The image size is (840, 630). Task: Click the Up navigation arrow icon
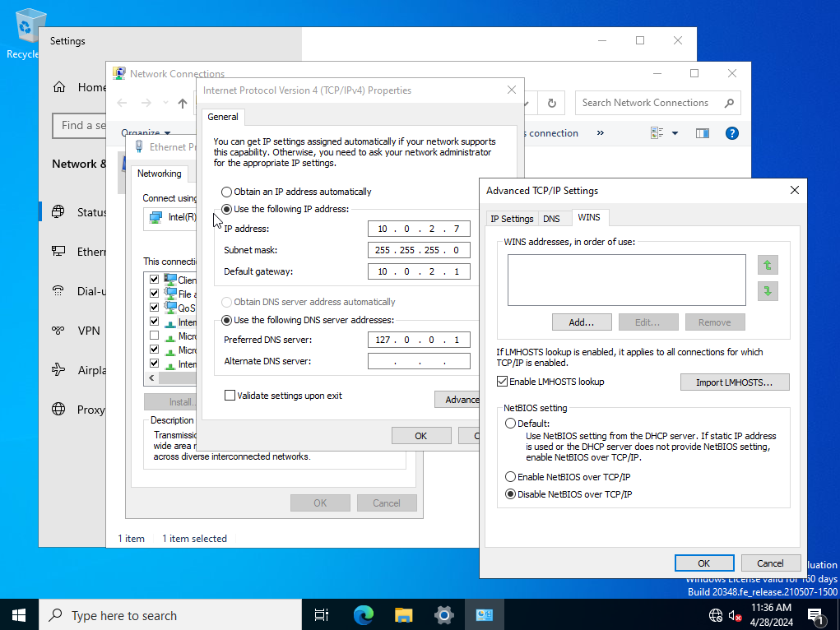point(182,103)
